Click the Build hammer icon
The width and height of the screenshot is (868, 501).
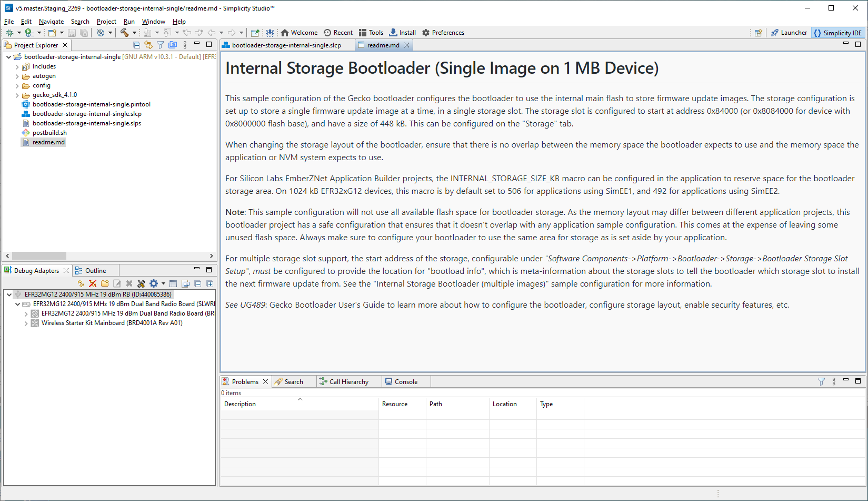(124, 33)
